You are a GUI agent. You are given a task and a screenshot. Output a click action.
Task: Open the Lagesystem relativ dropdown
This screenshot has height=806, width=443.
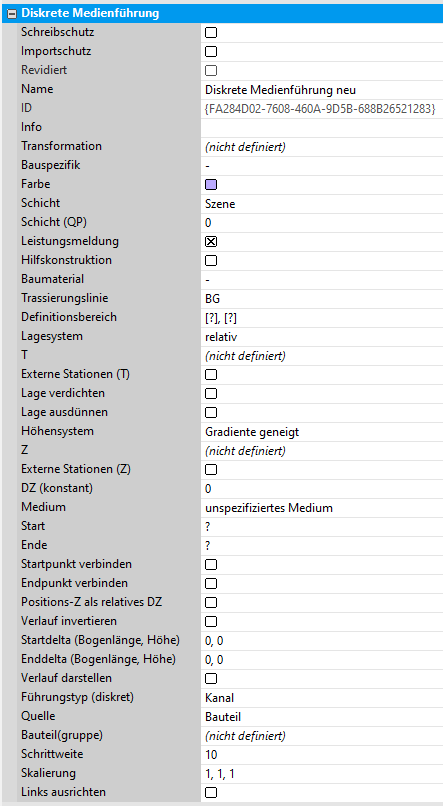click(x=322, y=337)
